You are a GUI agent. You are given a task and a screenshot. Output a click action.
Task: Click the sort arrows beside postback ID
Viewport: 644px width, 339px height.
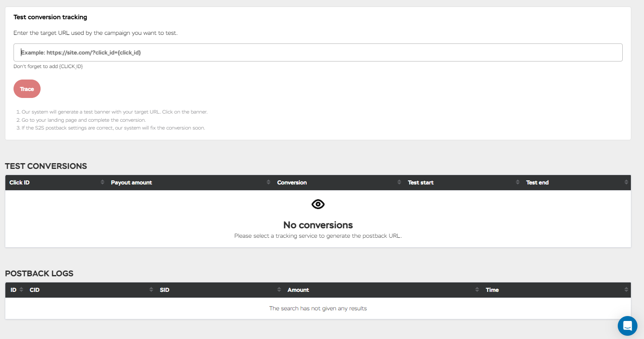(21, 290)
